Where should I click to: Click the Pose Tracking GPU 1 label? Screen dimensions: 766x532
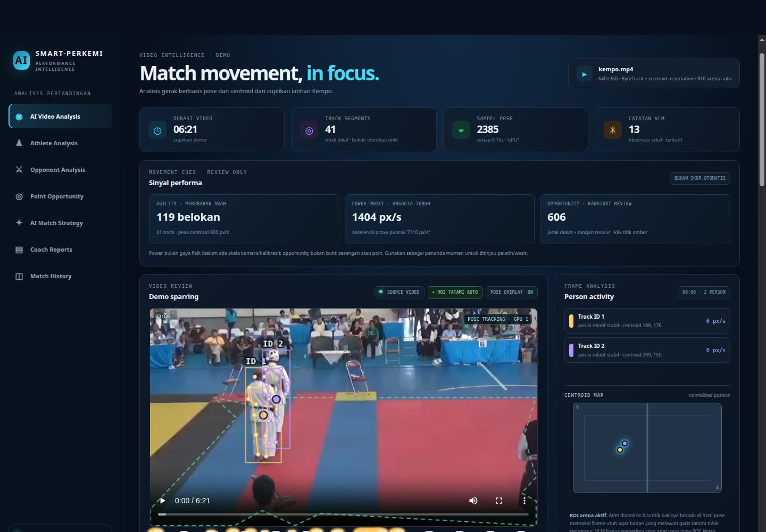(498, 319)
